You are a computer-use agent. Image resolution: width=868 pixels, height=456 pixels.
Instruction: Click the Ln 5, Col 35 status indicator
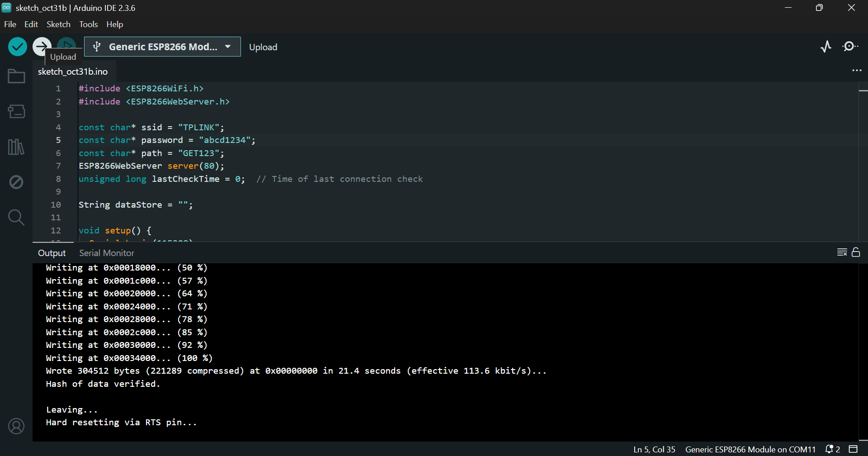(654, 449)
